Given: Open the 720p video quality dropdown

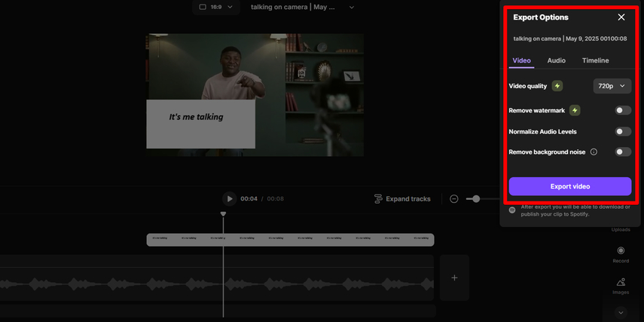Looking at the screenshot, I should coord(612,86).
